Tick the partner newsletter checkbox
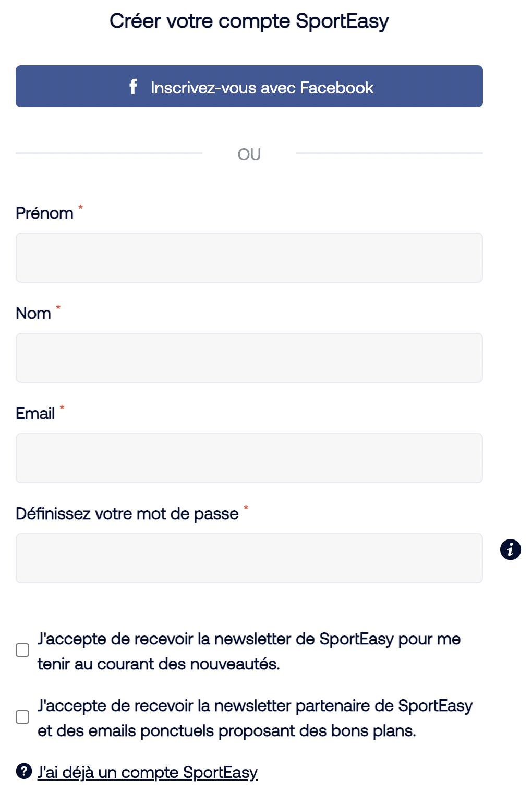Image resolution: width=532 pixels, height=792 pixels. click(x=22, y=717)
